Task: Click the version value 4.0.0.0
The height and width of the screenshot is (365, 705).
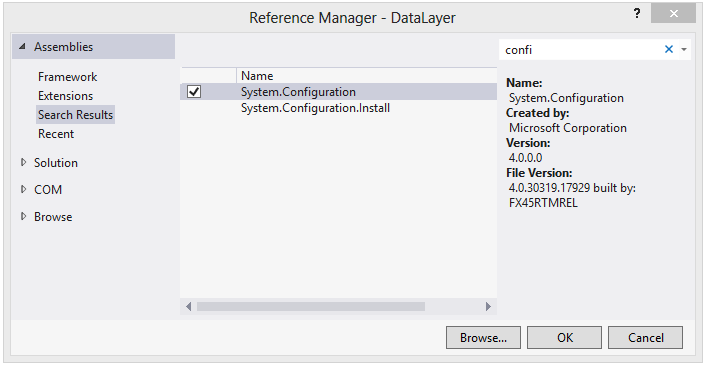Action: pos(526,158)
